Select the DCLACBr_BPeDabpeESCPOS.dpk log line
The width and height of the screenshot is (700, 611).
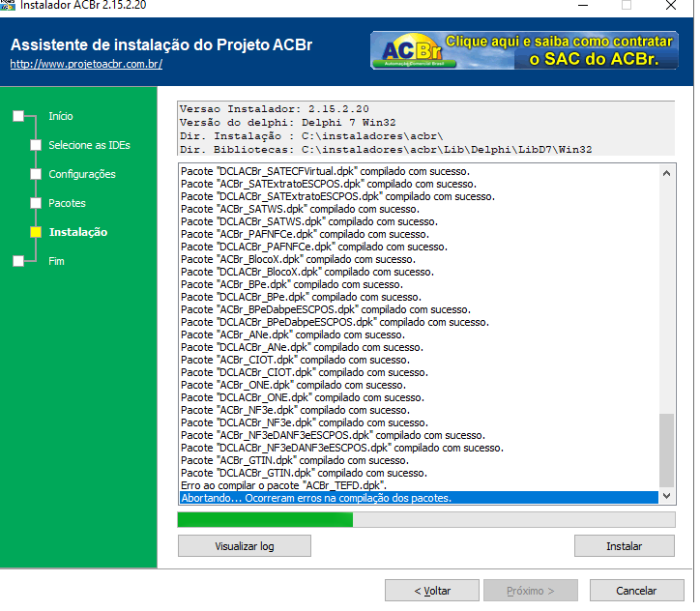tap(419, 322)
